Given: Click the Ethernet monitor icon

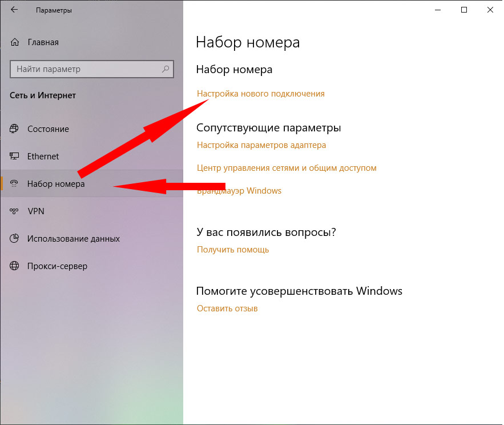Looking at the screenshot, I should coord(14,156).
